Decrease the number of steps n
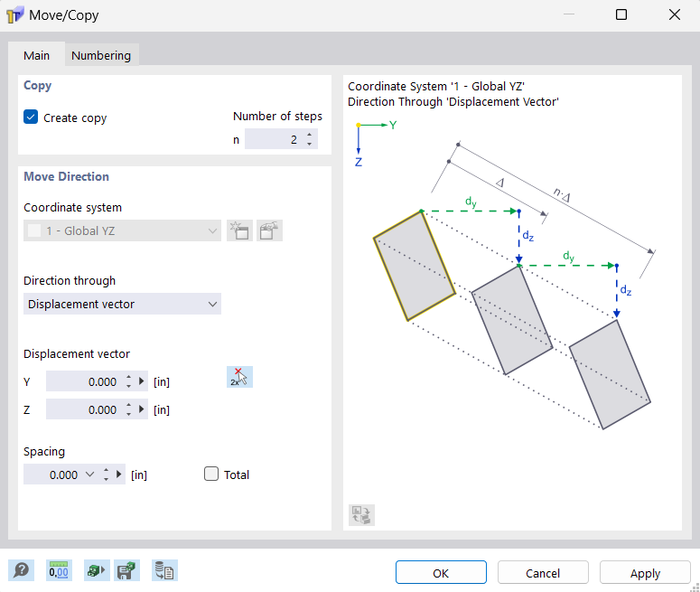Viewport: 700px width, 592px height. point(310,144)
